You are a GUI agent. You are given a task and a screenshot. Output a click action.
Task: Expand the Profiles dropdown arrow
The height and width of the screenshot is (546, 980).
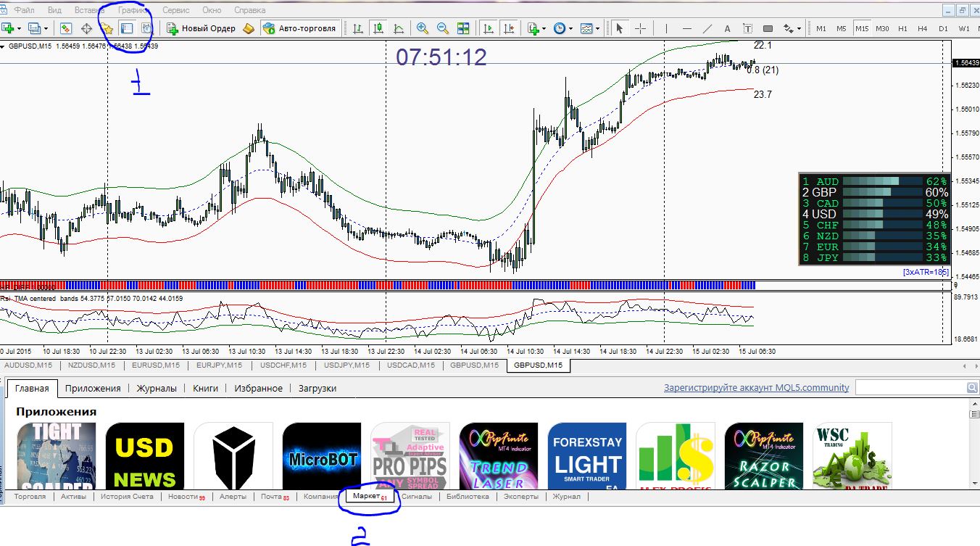46,28
